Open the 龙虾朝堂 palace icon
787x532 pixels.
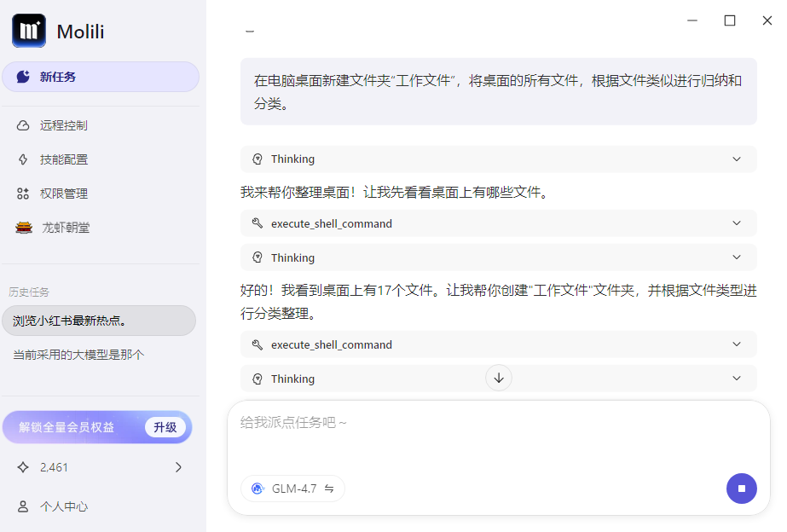pyautogui.click(x=24, y=228)
